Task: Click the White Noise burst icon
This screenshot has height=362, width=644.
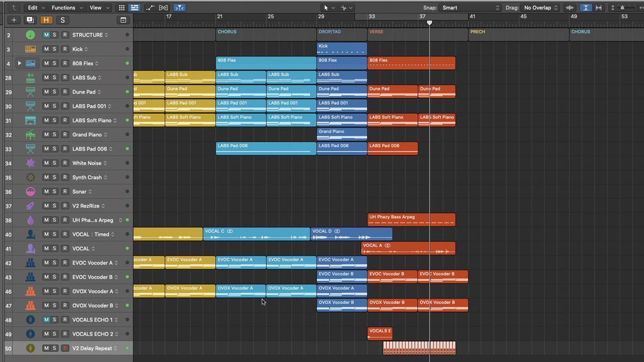Action: tap(29, 163)
